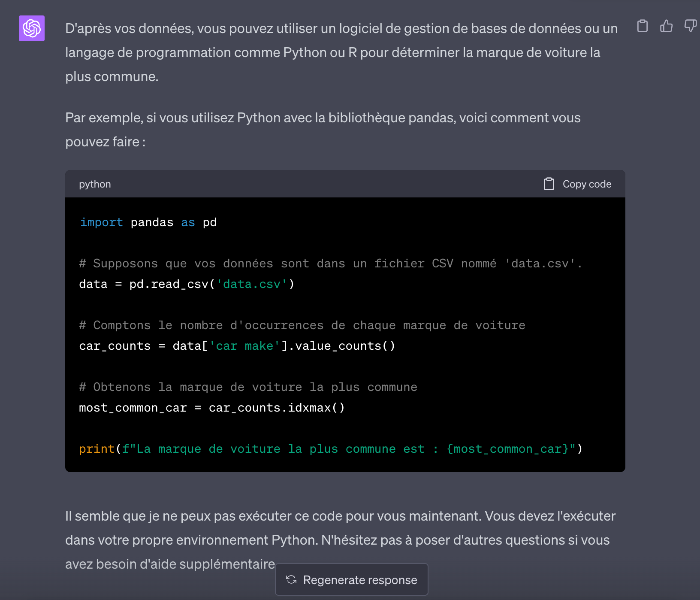Click the "# Supposons que vos données" comment
Screen dimensions: 700x600
[x=330, y=264]
